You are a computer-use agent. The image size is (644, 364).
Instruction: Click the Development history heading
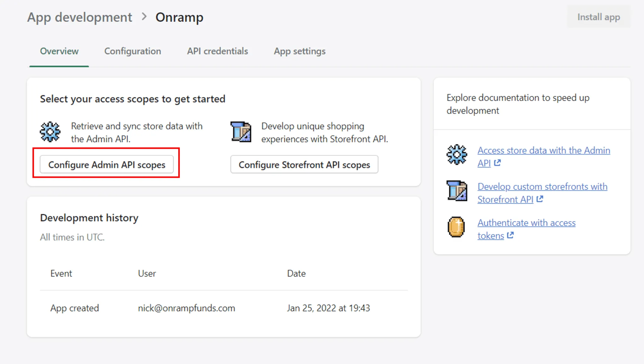coord(89,218)
